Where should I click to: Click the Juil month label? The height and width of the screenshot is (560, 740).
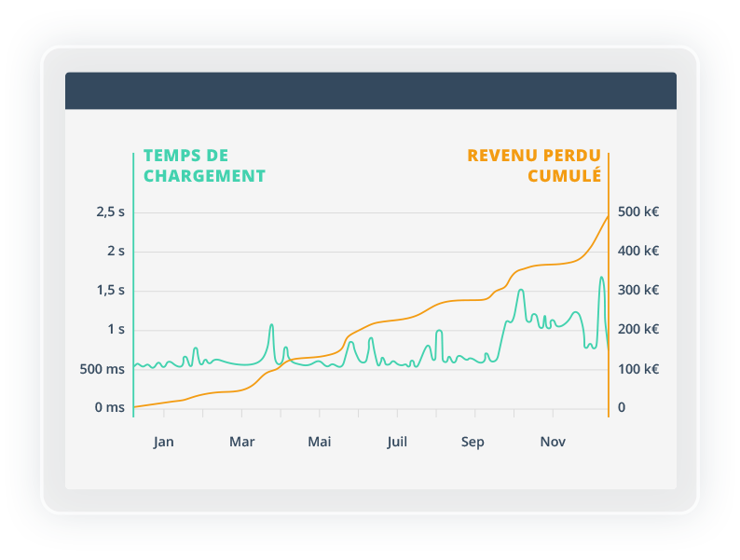[x=397, y=442]
